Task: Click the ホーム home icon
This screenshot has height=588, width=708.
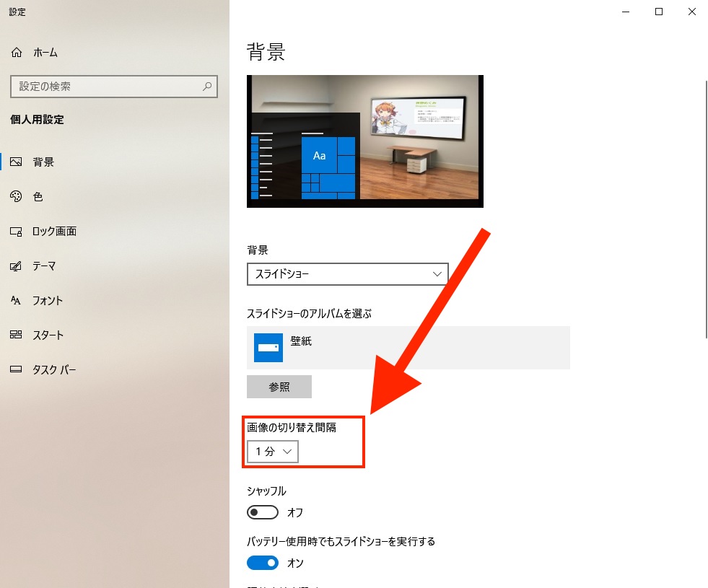Action: [x=17, y=53]
